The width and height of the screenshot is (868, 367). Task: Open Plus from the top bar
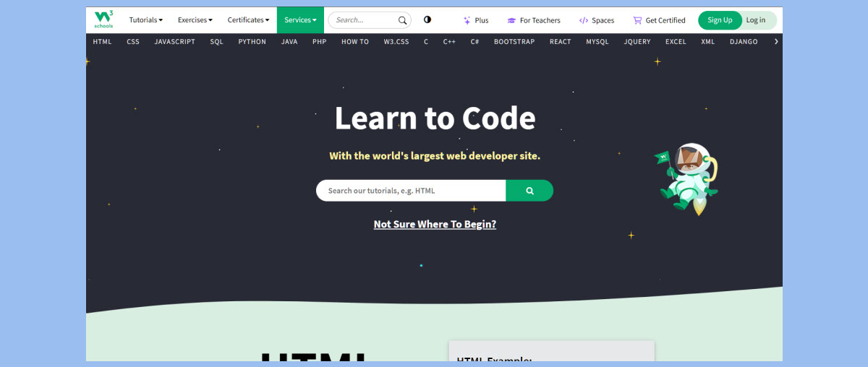coord(476,20)
